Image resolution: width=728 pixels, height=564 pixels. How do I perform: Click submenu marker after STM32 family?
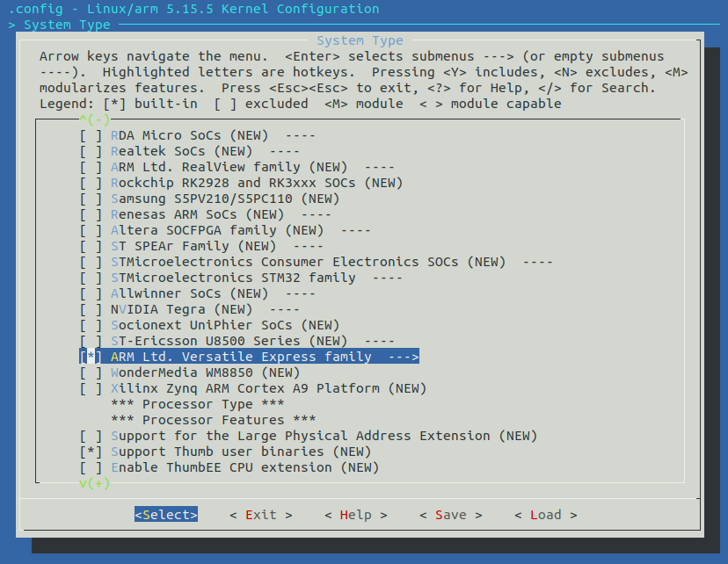point(388,278)
